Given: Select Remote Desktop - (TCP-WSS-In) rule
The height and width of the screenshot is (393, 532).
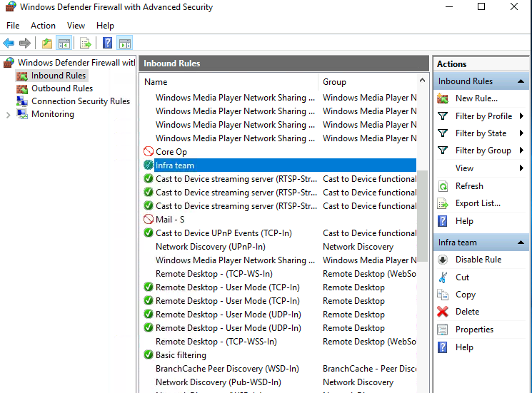Looking at the screenshot, I should [x=216, y=342].
